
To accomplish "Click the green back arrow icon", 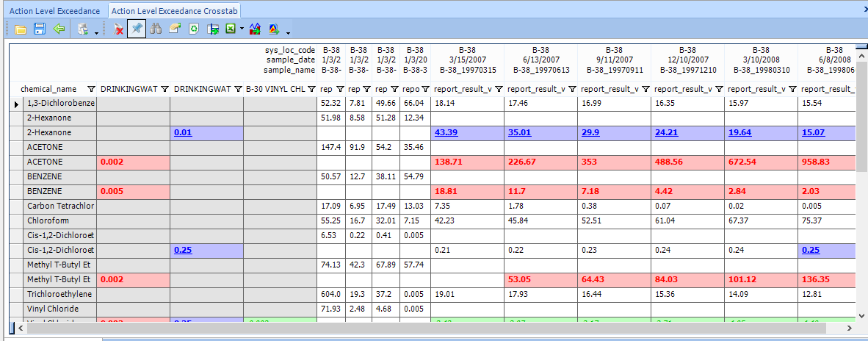I will [x=59, y=29].
